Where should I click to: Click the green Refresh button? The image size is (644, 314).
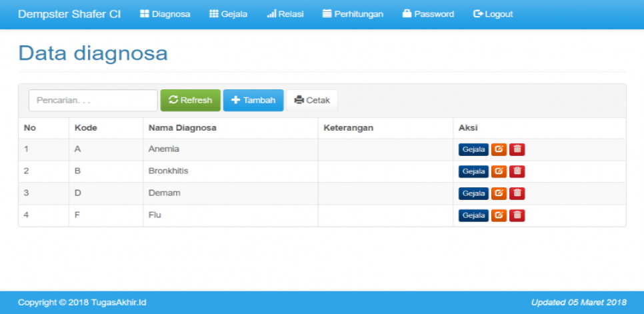190,100
